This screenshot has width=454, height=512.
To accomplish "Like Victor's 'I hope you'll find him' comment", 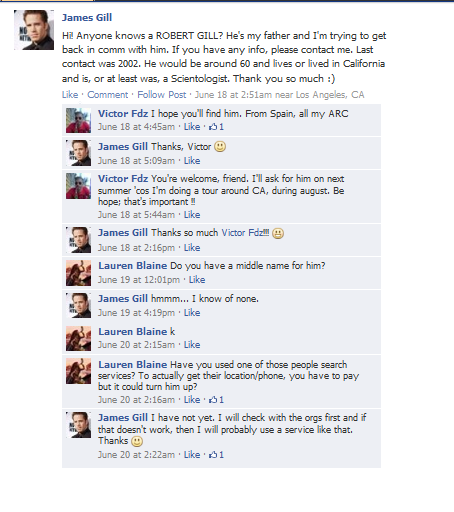I will (x=192, y=127).
